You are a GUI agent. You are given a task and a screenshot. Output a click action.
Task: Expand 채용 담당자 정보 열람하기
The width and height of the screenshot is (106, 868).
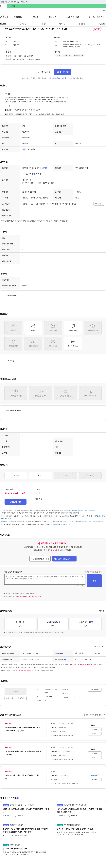64,559
